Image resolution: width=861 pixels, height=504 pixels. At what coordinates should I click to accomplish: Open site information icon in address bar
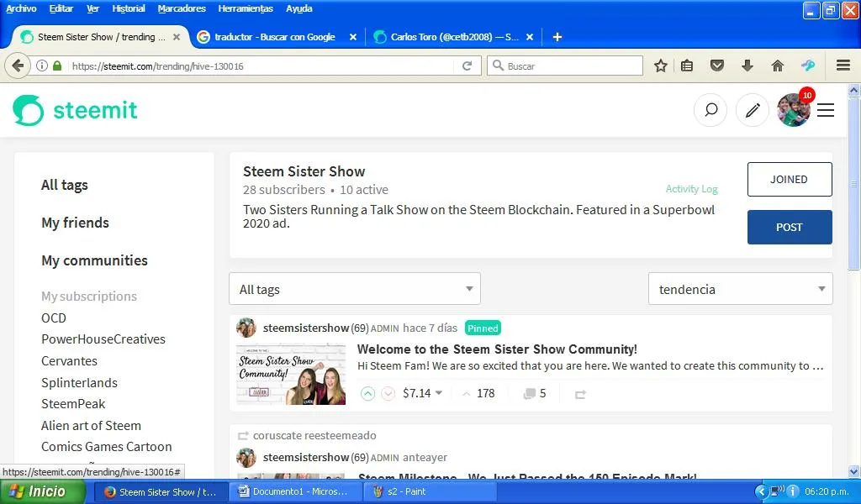click(42, 66)
